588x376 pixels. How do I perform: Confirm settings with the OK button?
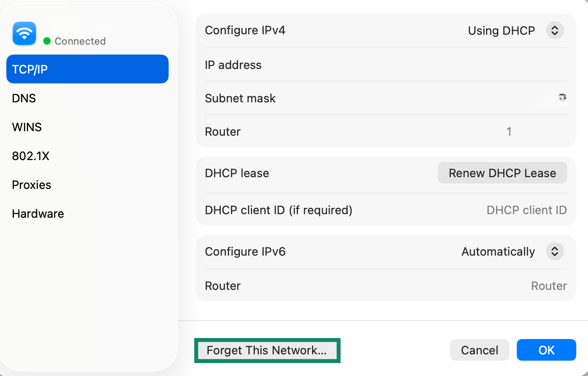546,350
